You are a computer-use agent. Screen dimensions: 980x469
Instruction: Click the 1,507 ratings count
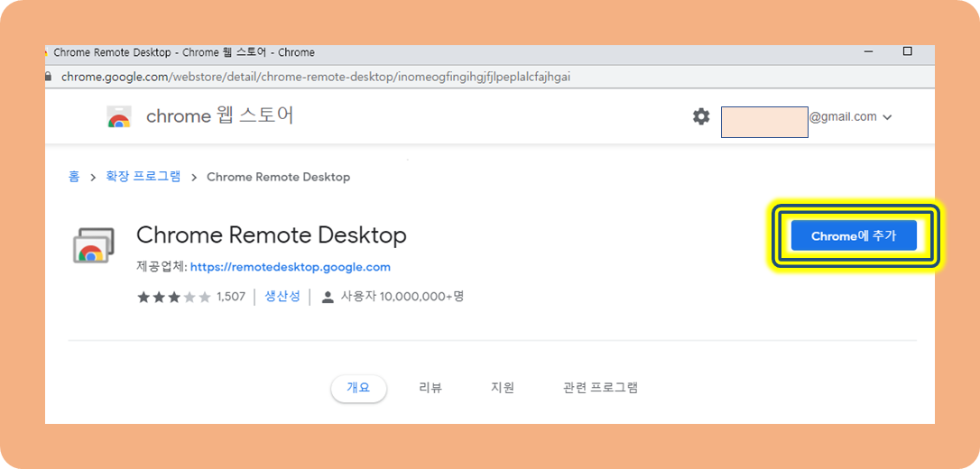pyautogui.click(x=231, y=298)
